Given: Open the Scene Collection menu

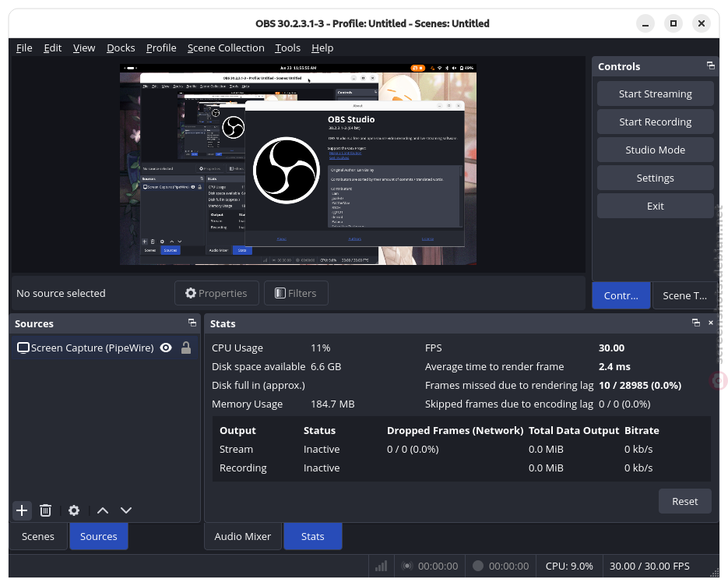Looking at the screenshot, I should (226, 48).
